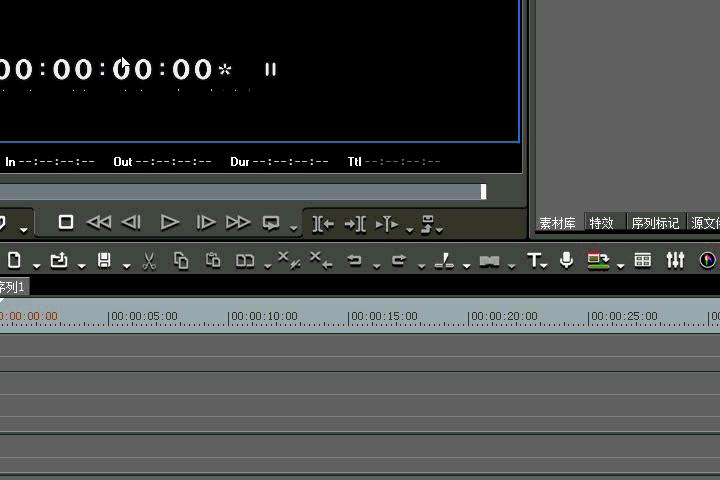
Task: Click the Replace Clip icon
Action: pos(245,261)
